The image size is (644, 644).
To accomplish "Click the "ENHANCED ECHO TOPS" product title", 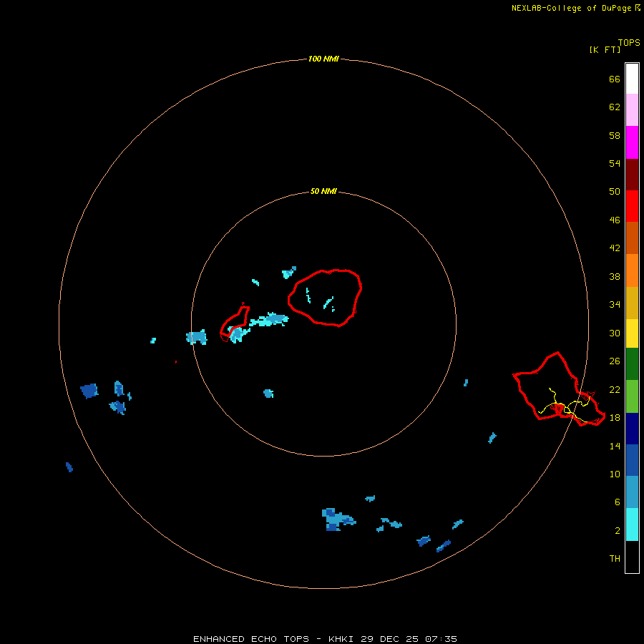I will pyautogui.click(x=251, y=639).
